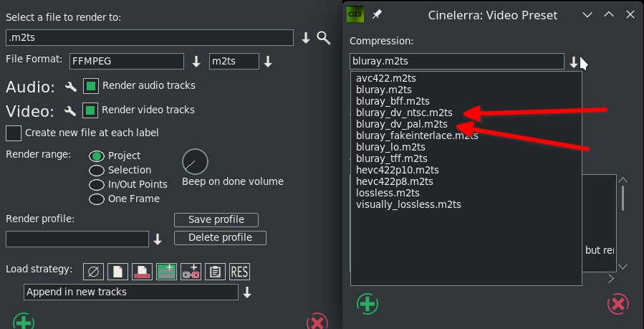Open video settings wrench icon
This screenshot has height=329, width=644.
(70, 111)
